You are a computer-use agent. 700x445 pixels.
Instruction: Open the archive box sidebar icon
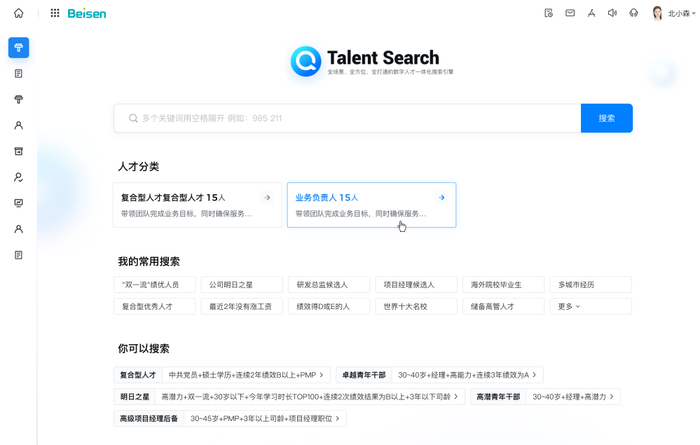pos(19,151)
